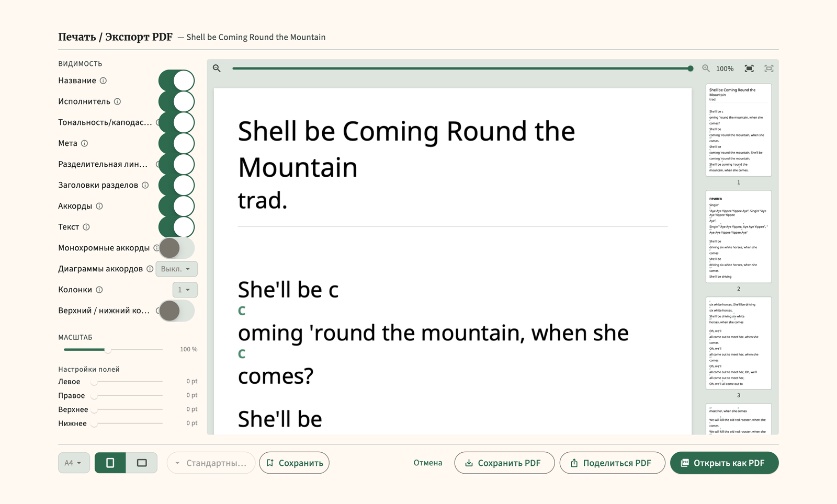The image size is (837, 504).
Task: Select page 2 thumbnail
Action: [739, 236]
